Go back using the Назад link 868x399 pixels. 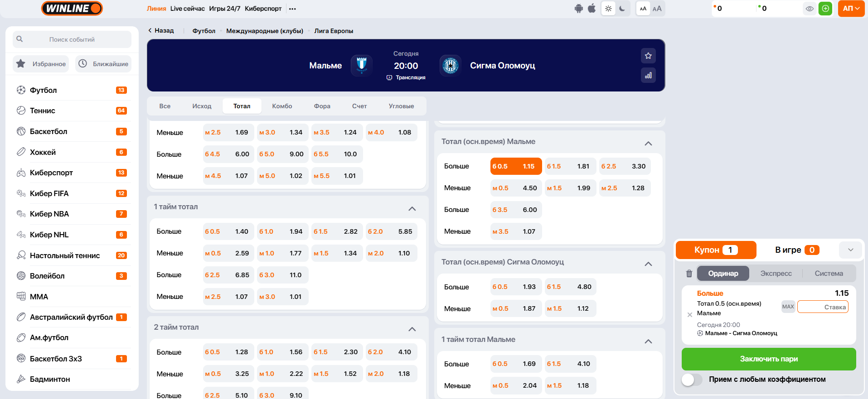(161, 31)
